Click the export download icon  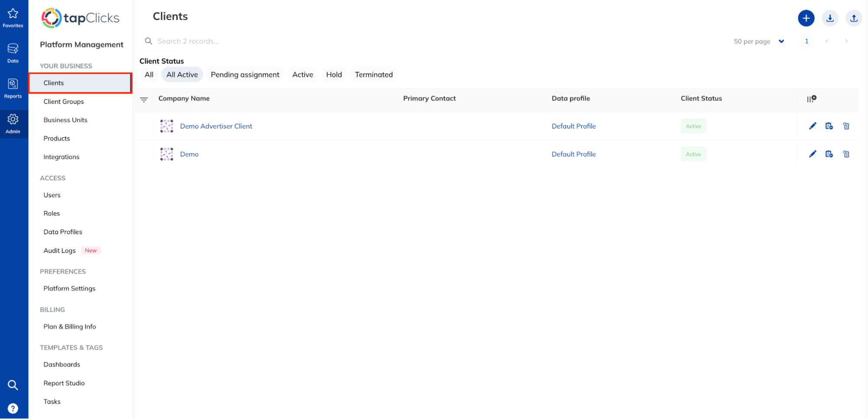click(830, 18)
